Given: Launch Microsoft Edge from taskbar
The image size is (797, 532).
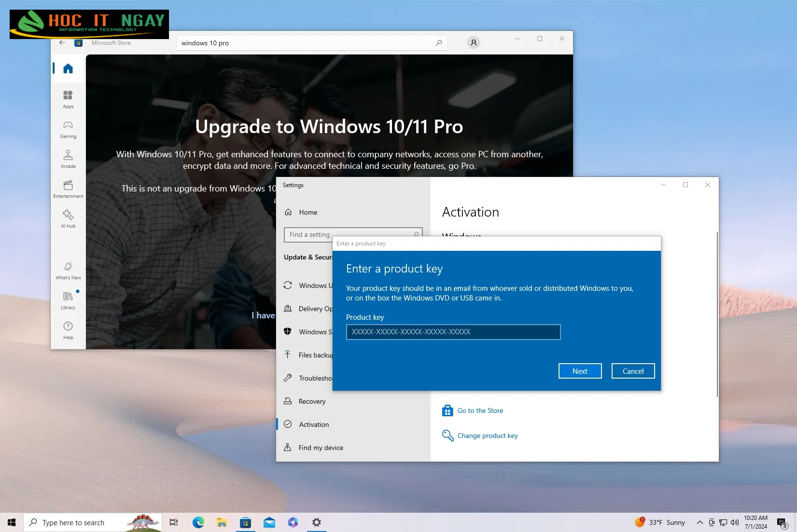Looking at the screenshot, I should coord(198,522).
